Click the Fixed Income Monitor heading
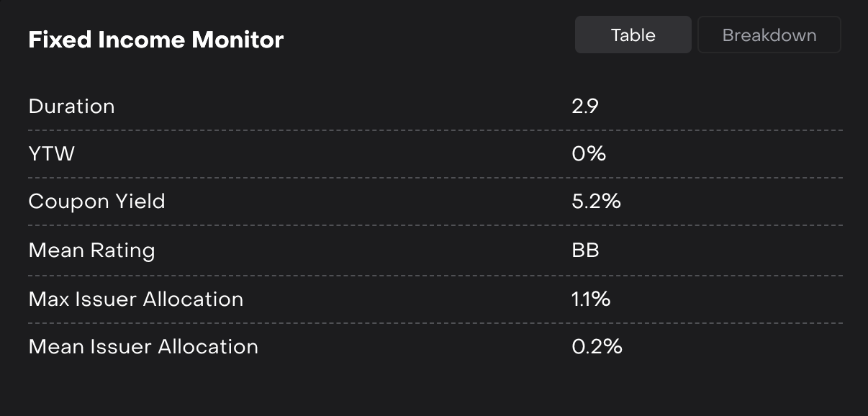Viewport: 868px width, 416px height. [155, 40]
